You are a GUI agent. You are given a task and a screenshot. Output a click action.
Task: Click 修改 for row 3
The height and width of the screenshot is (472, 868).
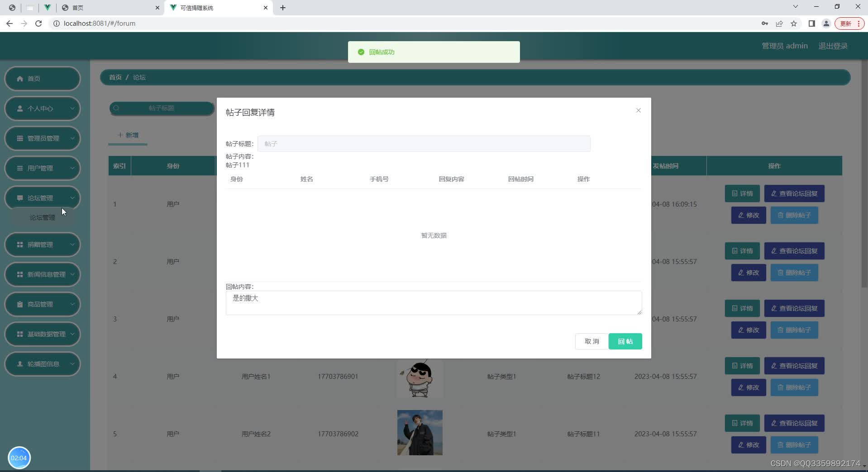749,330
